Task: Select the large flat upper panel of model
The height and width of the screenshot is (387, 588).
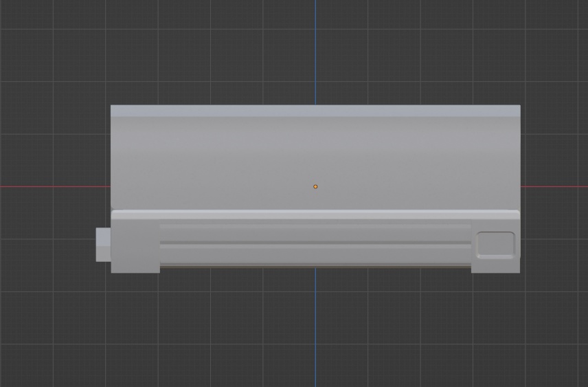Action: (315, 162)
